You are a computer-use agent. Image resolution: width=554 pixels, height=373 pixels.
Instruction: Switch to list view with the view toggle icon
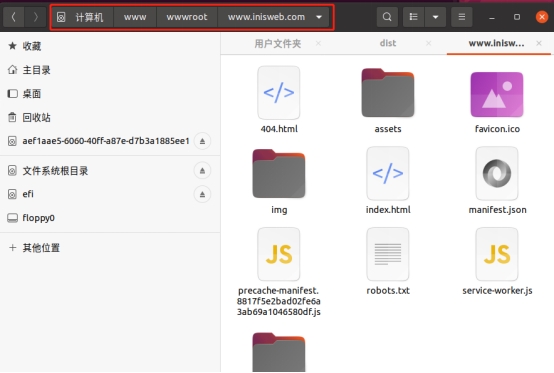(x=413, y=17)
